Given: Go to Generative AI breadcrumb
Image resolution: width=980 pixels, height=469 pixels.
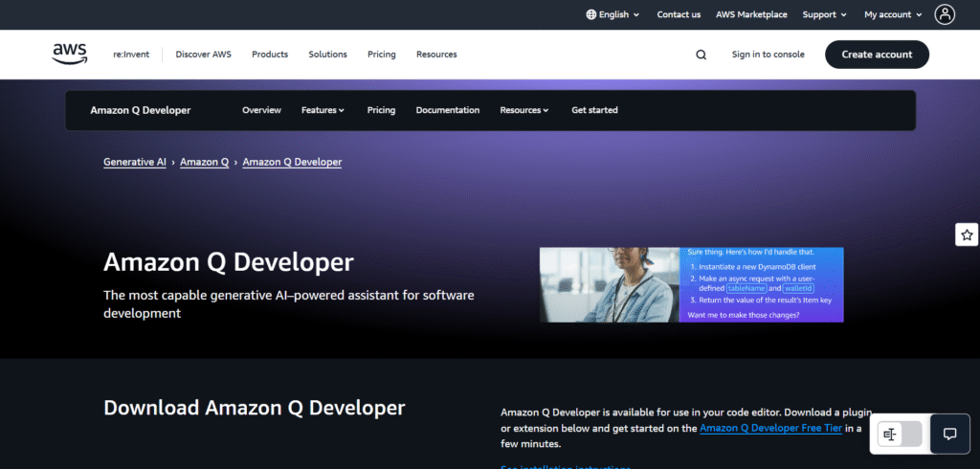Looking at the screenshot, I should point(135,162).
